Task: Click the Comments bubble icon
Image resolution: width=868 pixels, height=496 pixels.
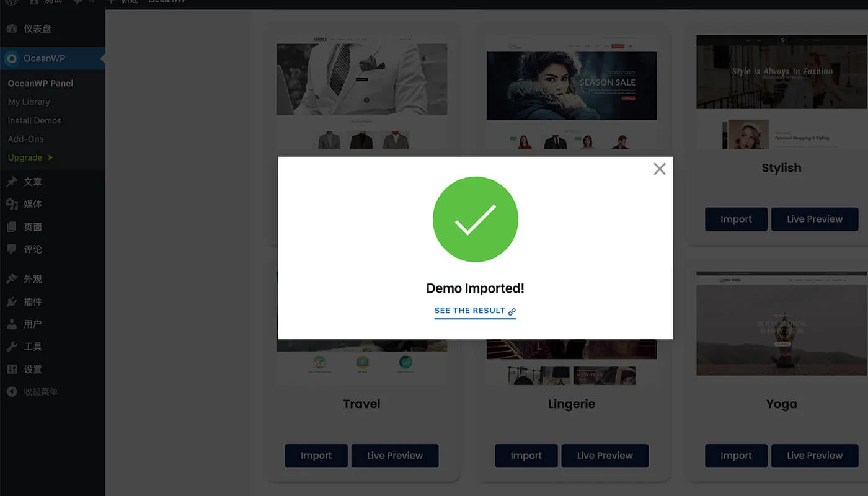Action: [12, 249]
